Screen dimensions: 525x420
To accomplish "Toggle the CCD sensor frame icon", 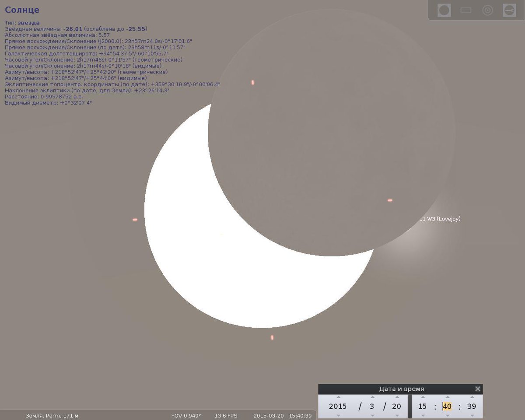I will pos(466,10).
